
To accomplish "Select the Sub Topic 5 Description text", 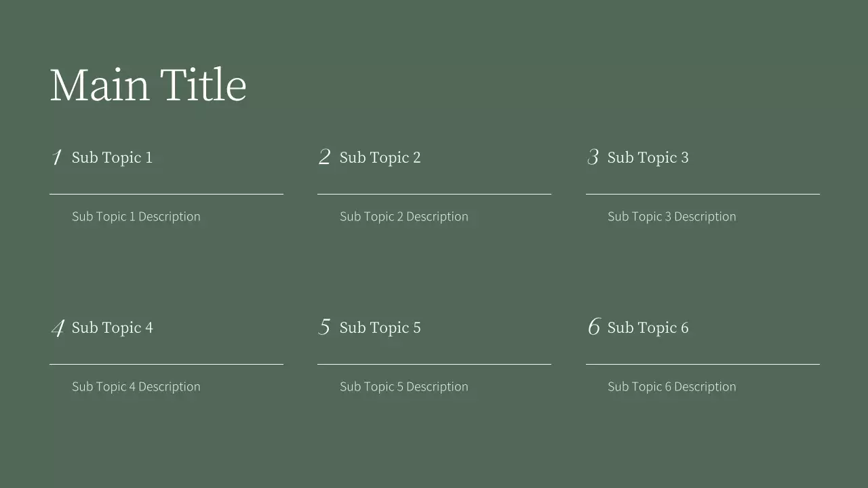I will click(x=403, y=387).
